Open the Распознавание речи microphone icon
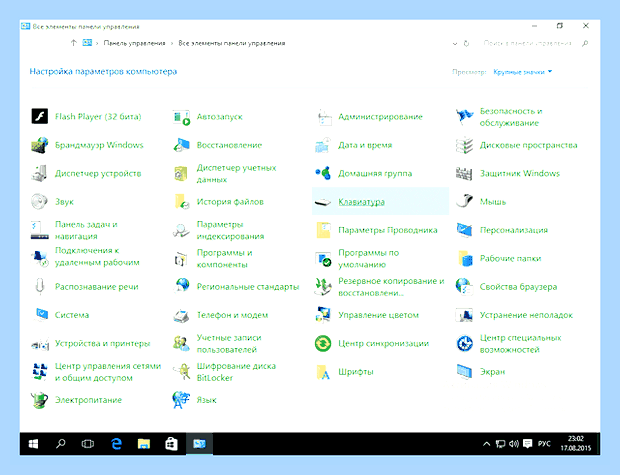 coord(40,286)
